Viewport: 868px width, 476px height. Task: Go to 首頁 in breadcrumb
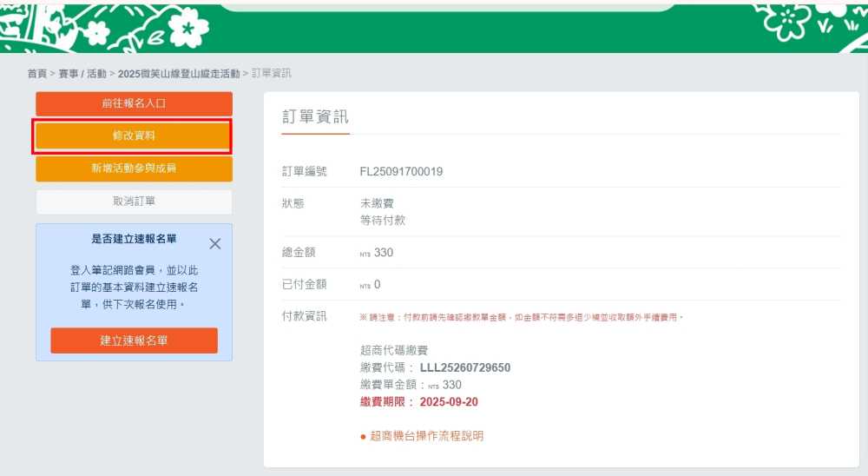(x=36, y=74)
